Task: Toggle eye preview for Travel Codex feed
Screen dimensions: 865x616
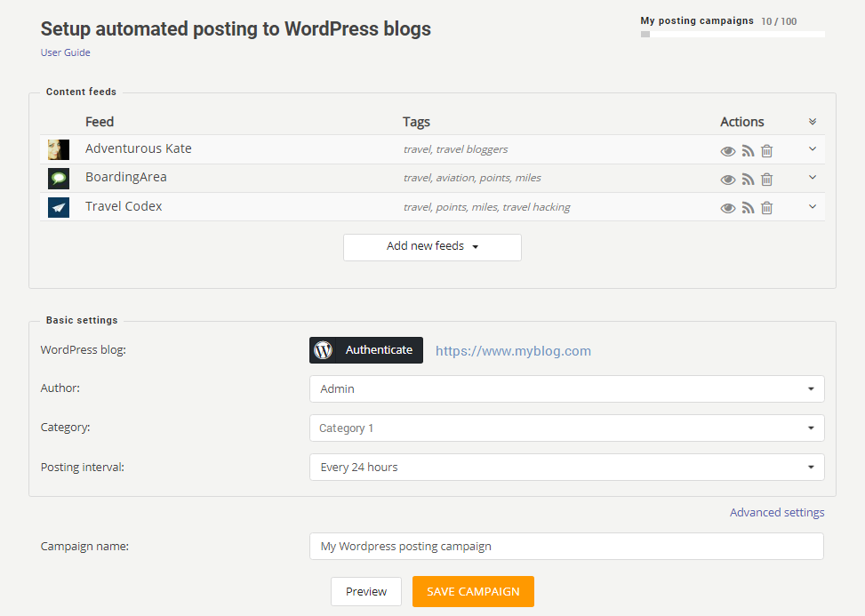Action: (727, 209)
